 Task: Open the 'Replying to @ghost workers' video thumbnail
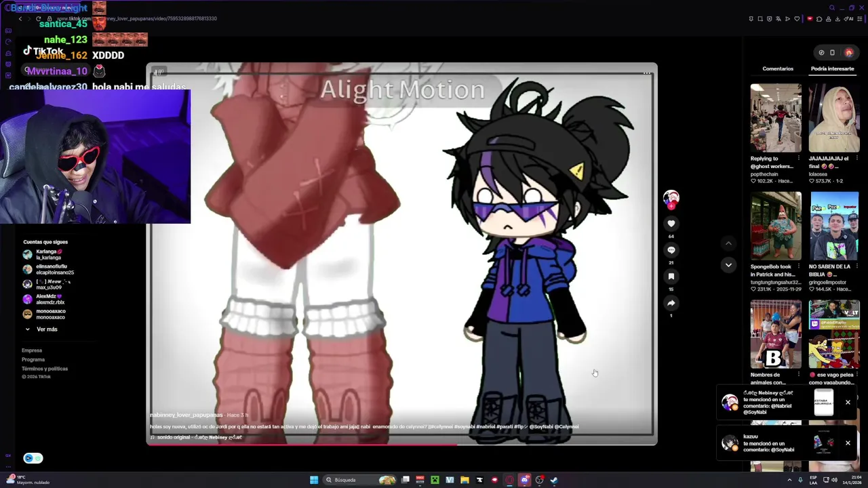click(776, 118)
